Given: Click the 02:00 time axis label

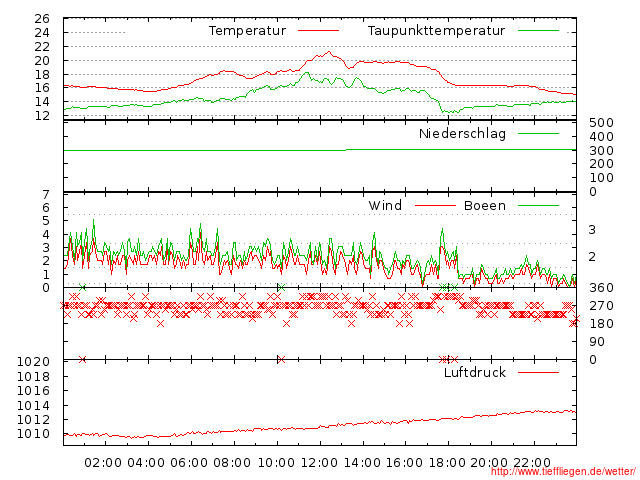Looking at the screenshot, I should 103,463.
